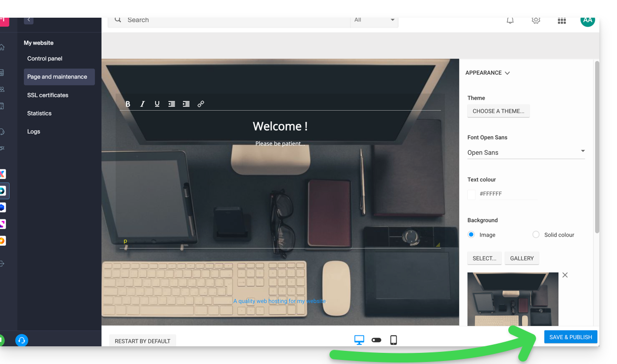Open Statistics in the sidebar
This screenshot has height=364, width=617.
39,113
